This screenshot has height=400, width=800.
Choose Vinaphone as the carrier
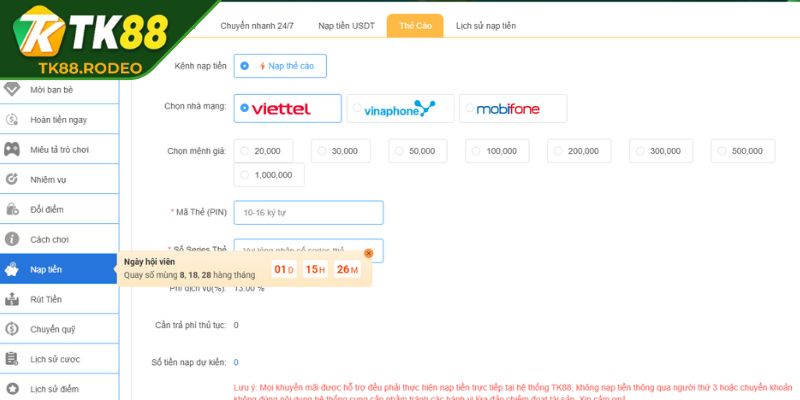400,108
